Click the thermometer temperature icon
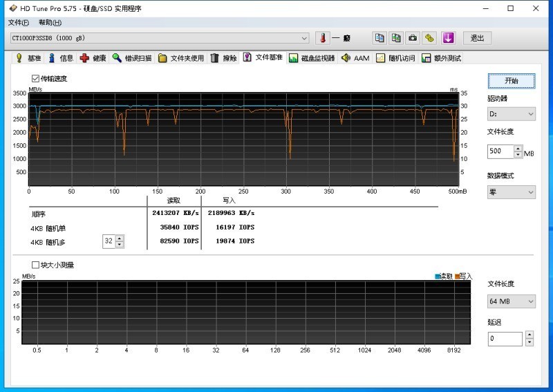This screenshot has height=392, width=553. (x=321, y=38)
